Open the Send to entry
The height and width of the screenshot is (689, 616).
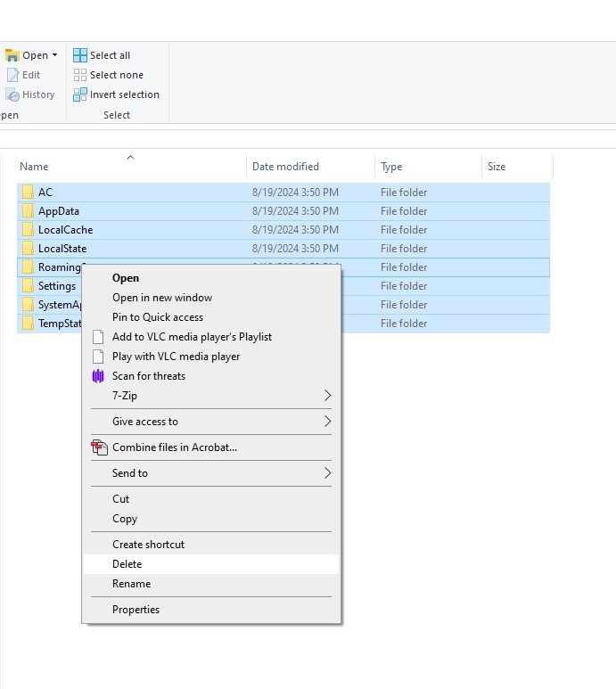[211, 473]
